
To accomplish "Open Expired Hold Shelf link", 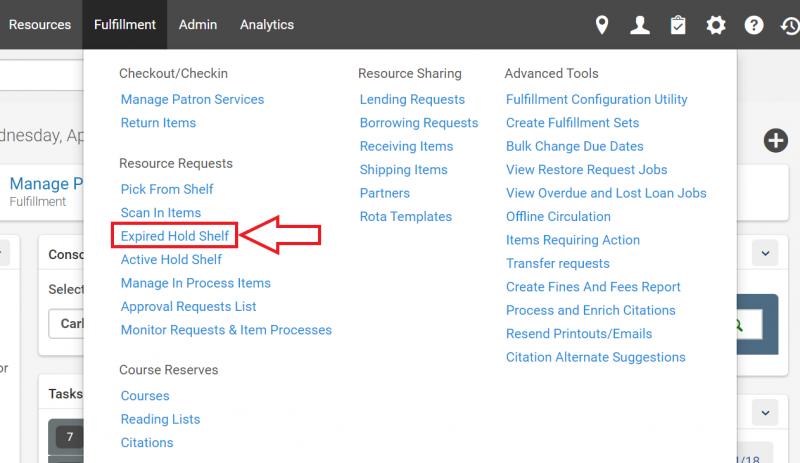I will (x=175, y=236).
